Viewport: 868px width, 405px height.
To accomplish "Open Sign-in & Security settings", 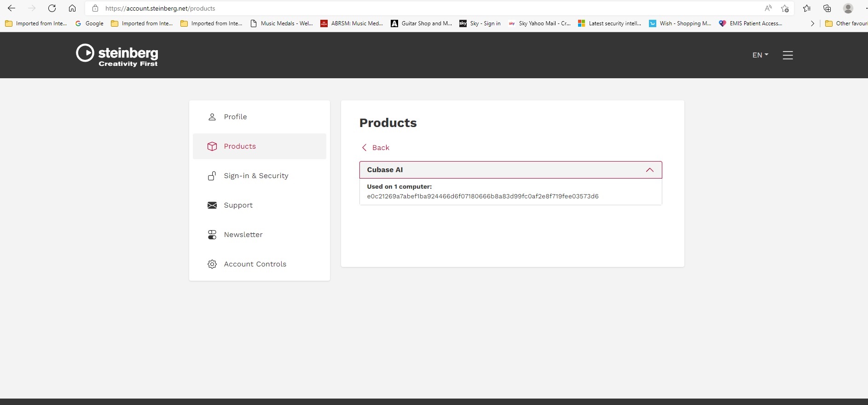I will [x=260, y=176].
